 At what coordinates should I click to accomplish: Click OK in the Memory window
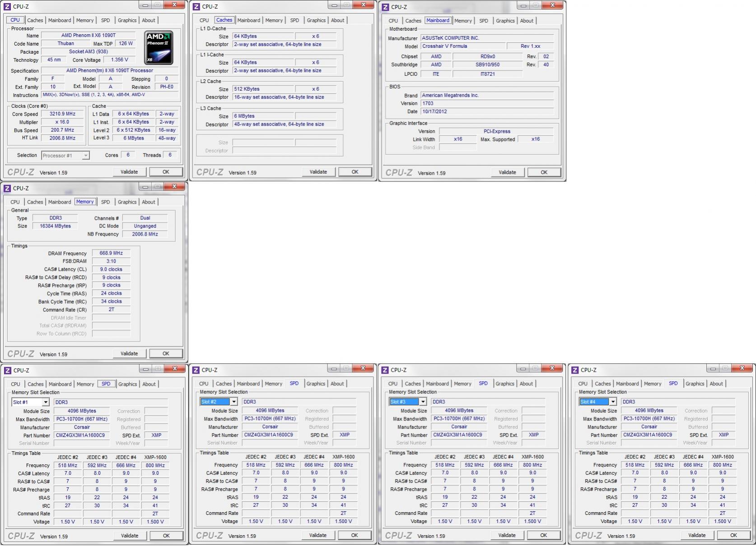[166, 354]
